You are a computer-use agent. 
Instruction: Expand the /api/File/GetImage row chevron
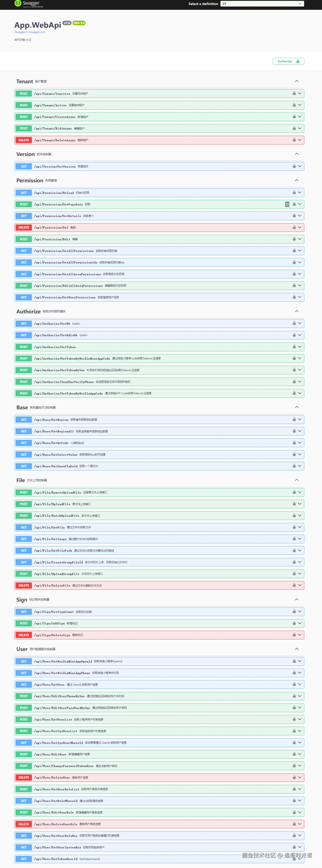tap(299, 538)
